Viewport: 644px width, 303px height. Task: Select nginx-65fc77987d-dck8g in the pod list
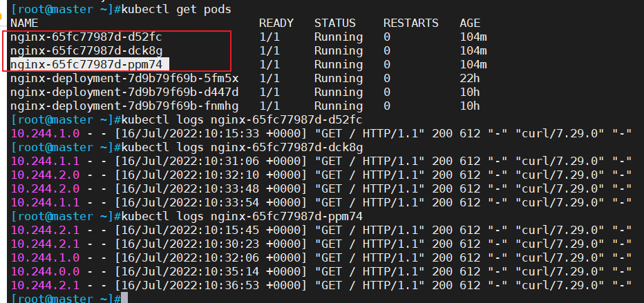86,51
